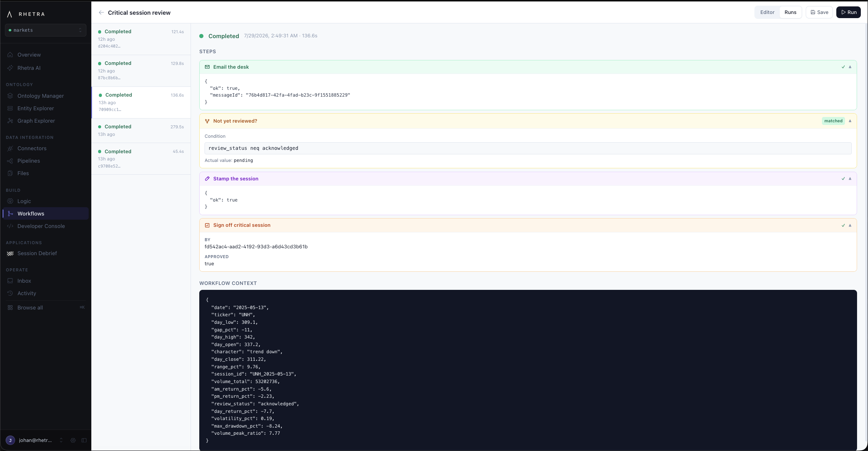The width and height of the screenshot is (868, 451).
Task: Click the Activity history icon
Action: click(10, 293)
